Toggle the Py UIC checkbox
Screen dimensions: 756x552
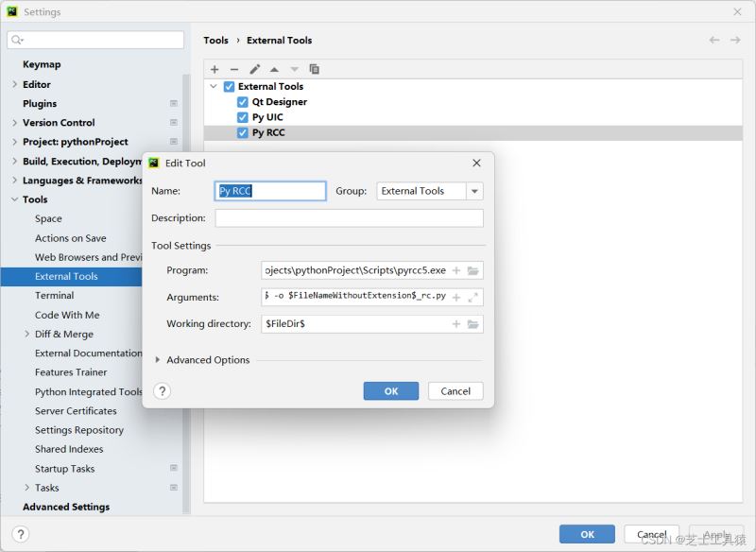(243, 117)
